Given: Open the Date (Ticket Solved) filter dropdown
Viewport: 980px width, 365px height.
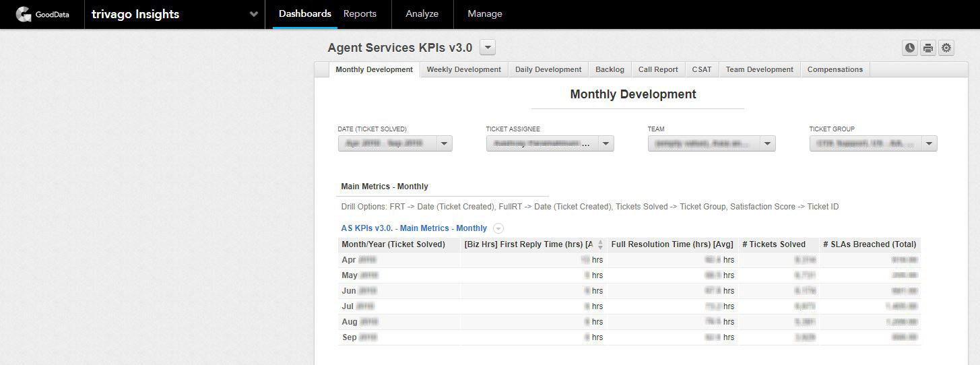Looking at the screenshot, I should 444,143.
